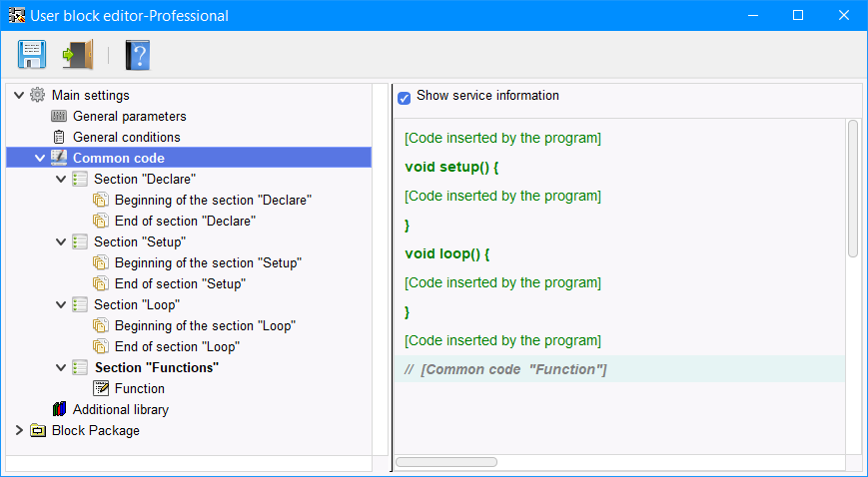Viewport: 868px width, 477px height.
Task: Click the Block Package folder icon
Action: tap(38, 431)
